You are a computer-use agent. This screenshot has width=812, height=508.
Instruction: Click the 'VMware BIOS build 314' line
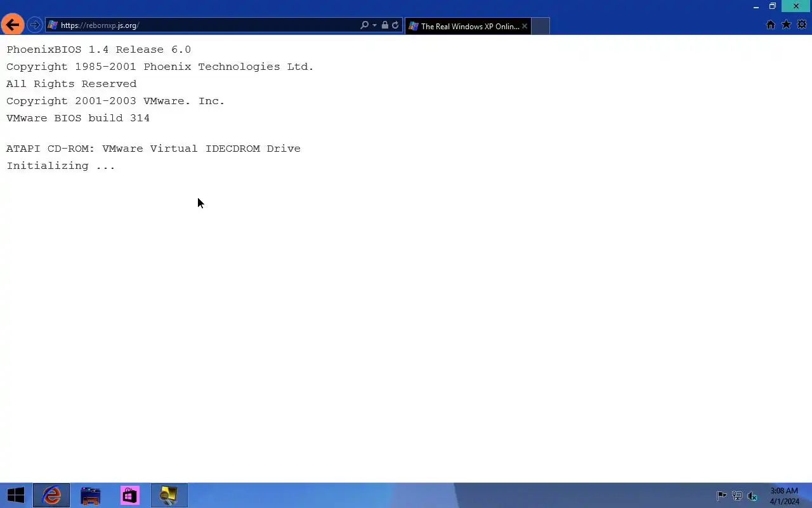[78, 118]
